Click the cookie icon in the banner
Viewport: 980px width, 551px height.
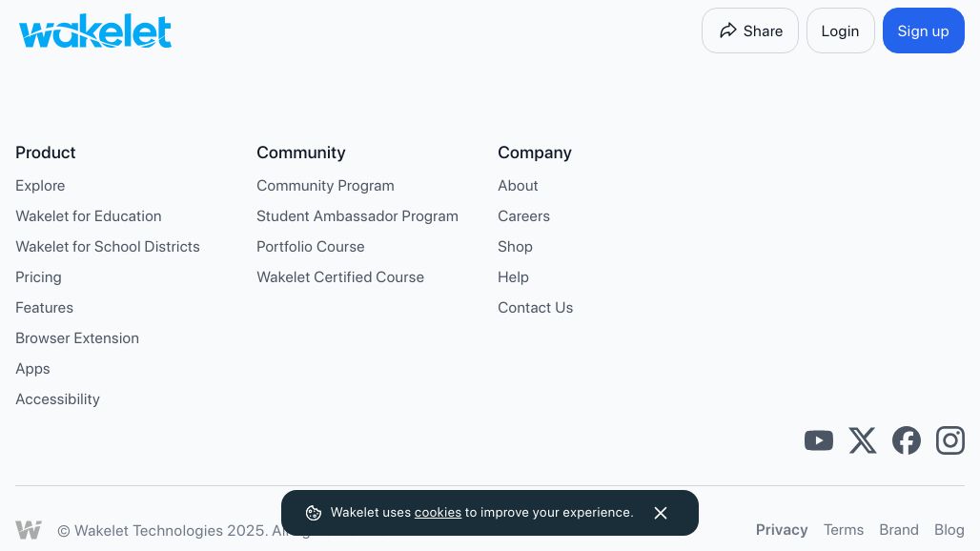point(313,513)
